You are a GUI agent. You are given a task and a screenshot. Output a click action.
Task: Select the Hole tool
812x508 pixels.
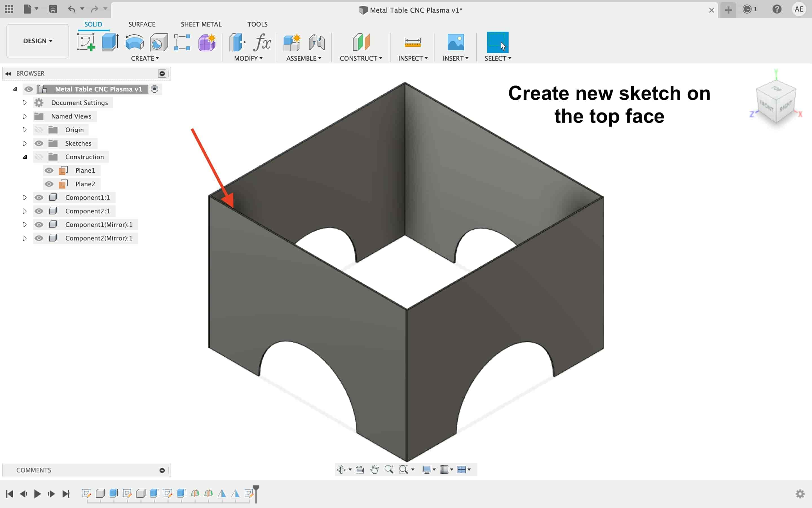coord(159,42)
